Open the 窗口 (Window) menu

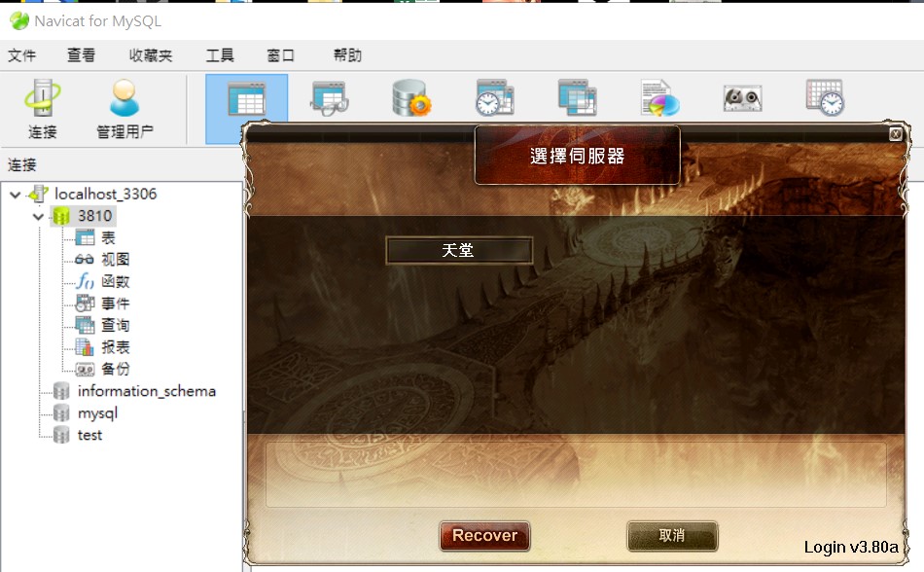[x=280, y=55]
